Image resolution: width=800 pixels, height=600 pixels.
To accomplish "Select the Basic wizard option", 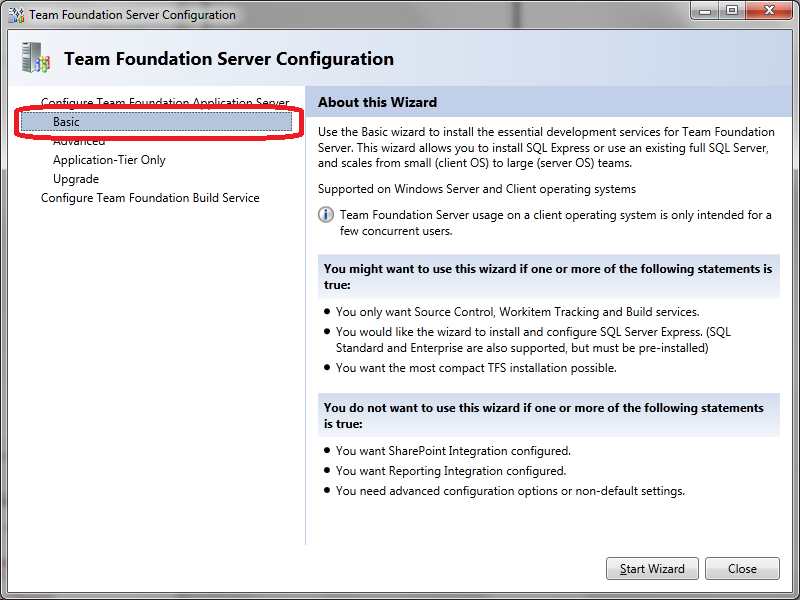I will [157, 122].
